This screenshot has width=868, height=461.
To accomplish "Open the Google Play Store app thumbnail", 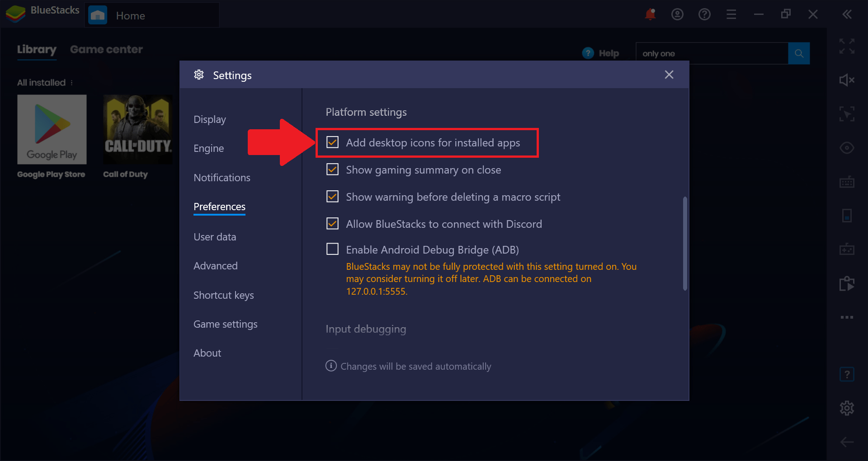I will [x=52, y=129].
